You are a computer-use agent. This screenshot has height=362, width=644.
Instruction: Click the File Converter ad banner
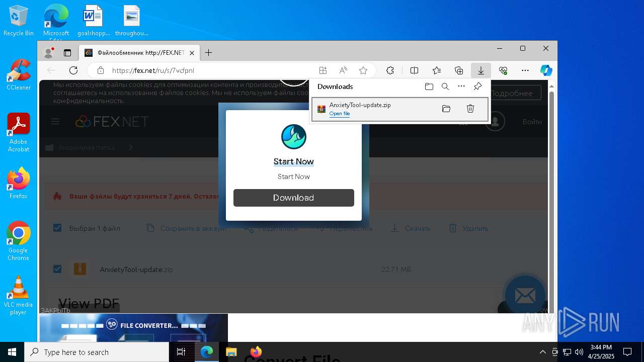tap(134, 328)
